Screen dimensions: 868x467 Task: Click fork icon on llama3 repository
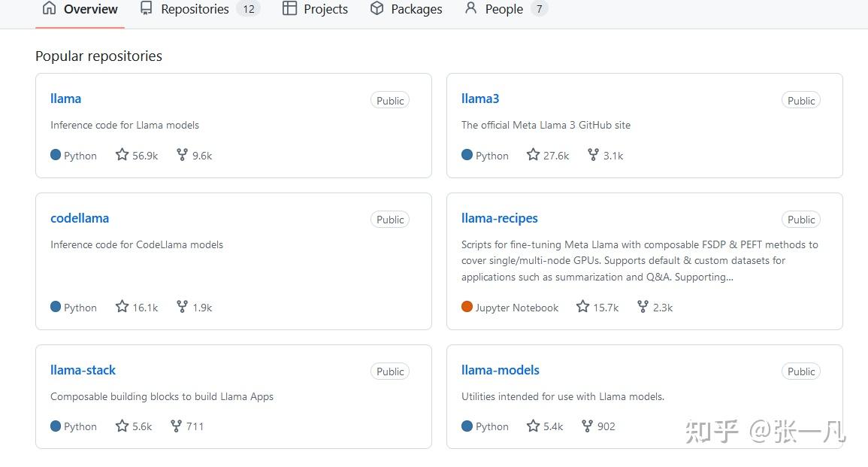coord(593,155)
